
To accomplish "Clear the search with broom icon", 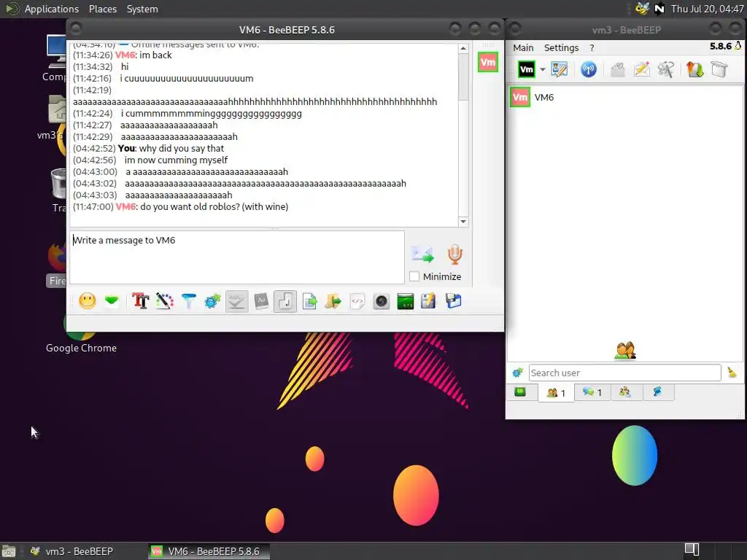I will pyautogui.click(x=732, y=373).
